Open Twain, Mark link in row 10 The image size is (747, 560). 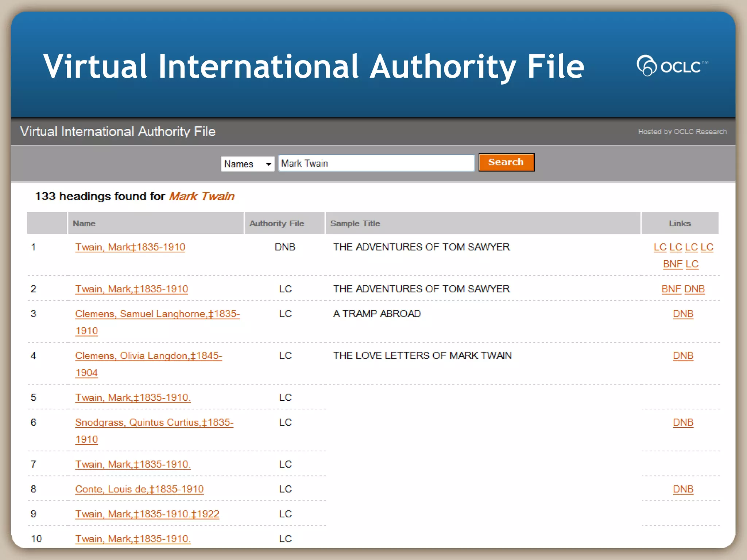[133, 539]
